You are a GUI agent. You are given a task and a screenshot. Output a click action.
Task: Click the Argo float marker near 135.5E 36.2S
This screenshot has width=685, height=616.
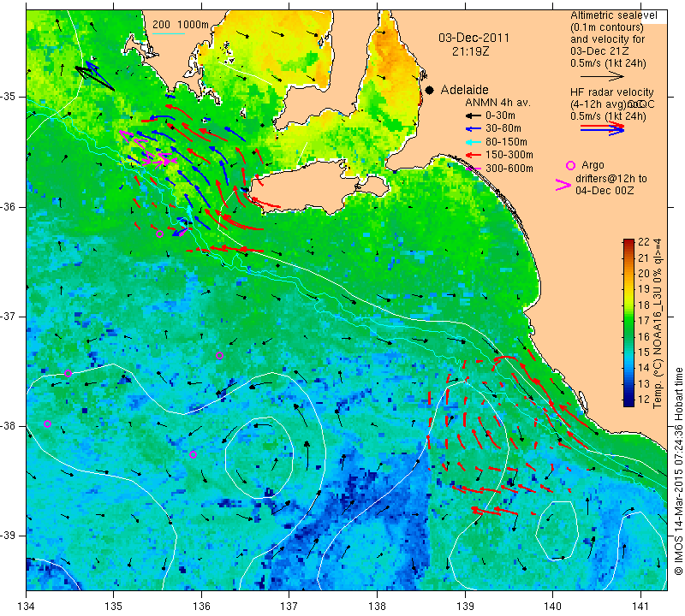[160, 234]
